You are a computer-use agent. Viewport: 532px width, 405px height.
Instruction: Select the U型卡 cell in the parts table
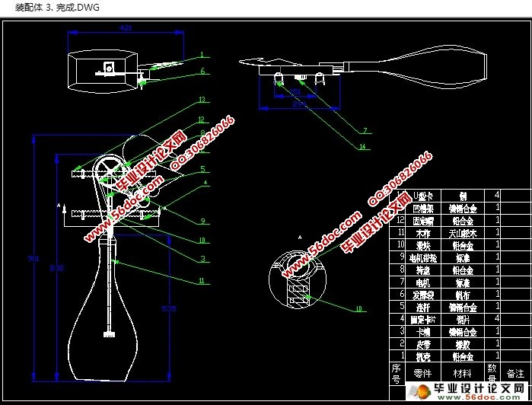pyautogui.click(x=423, y=196)
